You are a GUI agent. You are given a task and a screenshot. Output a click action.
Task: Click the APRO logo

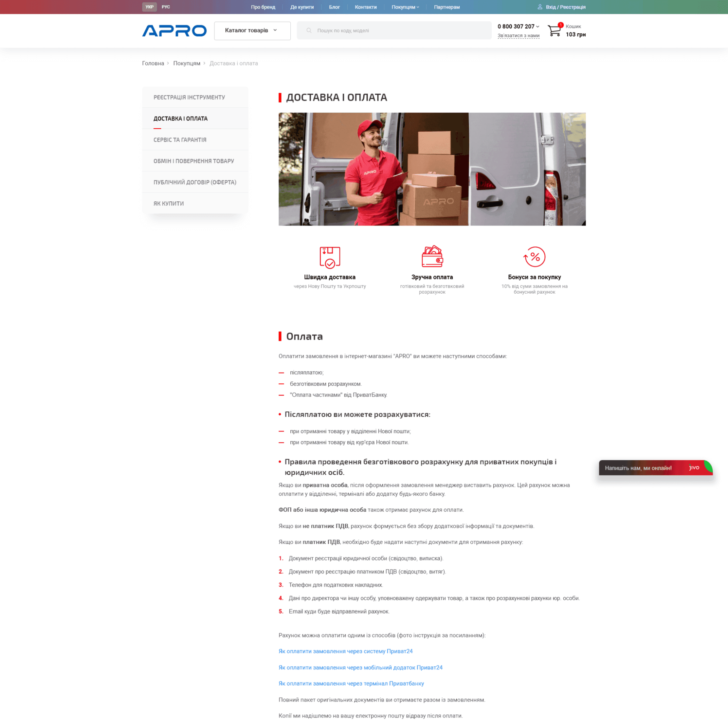pos(174,30)
